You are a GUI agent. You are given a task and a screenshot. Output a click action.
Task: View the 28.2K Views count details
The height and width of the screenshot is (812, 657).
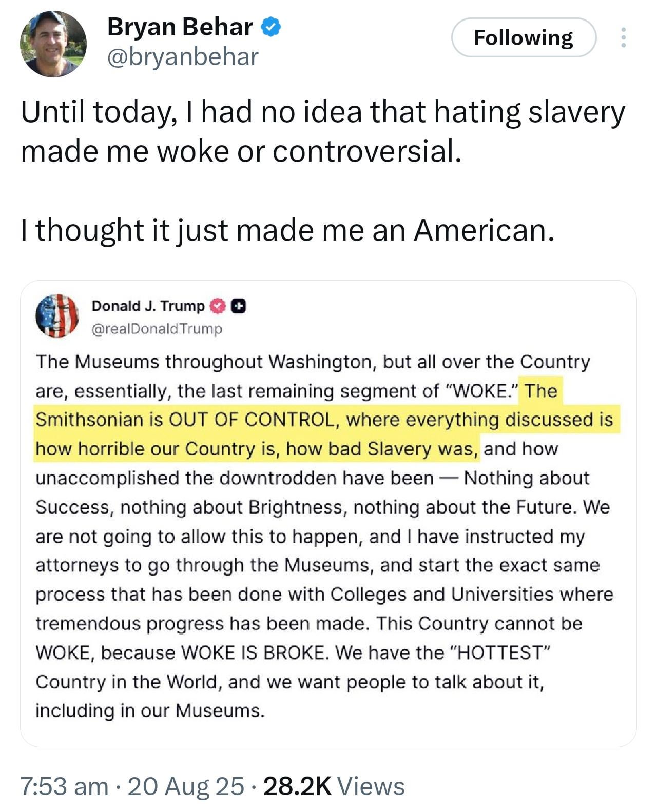334,786
